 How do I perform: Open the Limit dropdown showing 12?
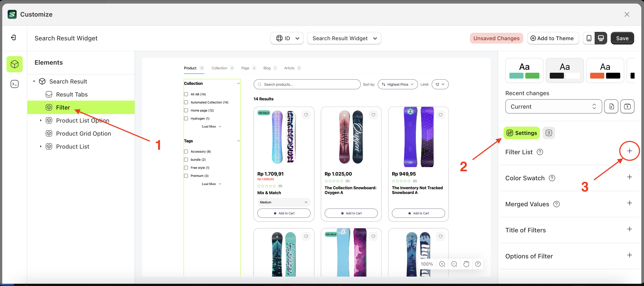click(x=440, y=84)
